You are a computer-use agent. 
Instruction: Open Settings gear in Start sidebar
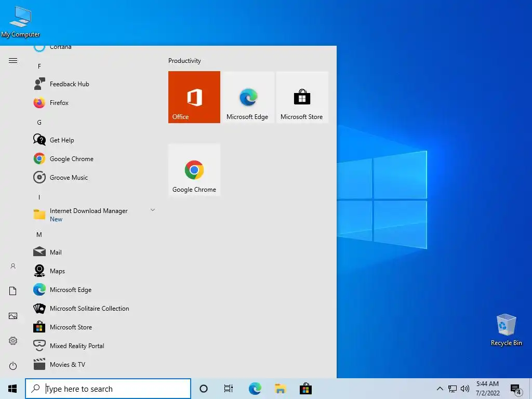pos(13,341)
